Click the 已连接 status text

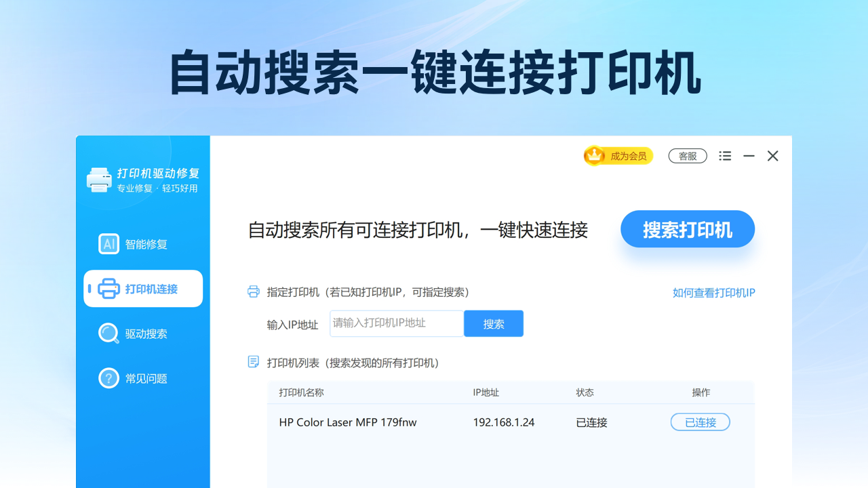tap(592, 422)
